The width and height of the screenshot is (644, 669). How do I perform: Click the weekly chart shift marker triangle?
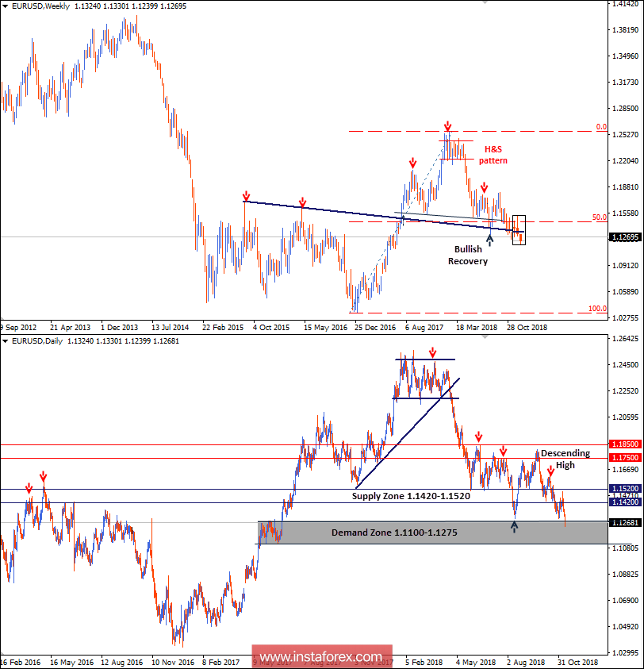pos(485,2)
